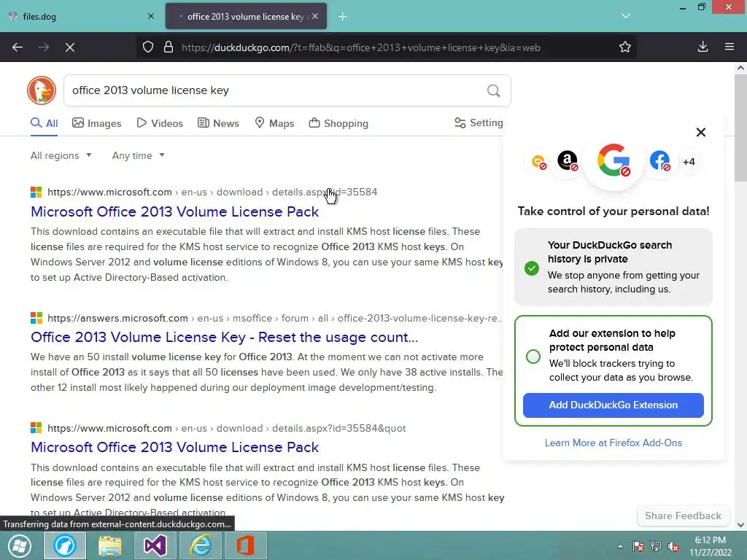Expand the Any time dropdown
747x560 pixels.
pyautogui.click(x=138, y=155)
